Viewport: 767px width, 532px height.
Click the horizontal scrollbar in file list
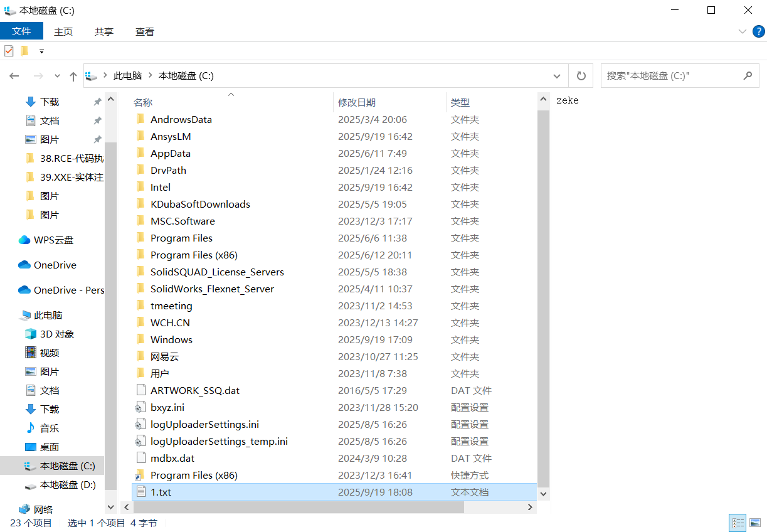click(x=326, y=507)
